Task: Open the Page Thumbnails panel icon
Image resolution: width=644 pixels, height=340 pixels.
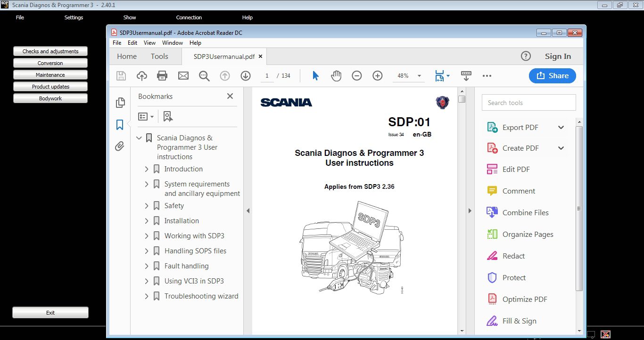Action: [x=120, y=102]
